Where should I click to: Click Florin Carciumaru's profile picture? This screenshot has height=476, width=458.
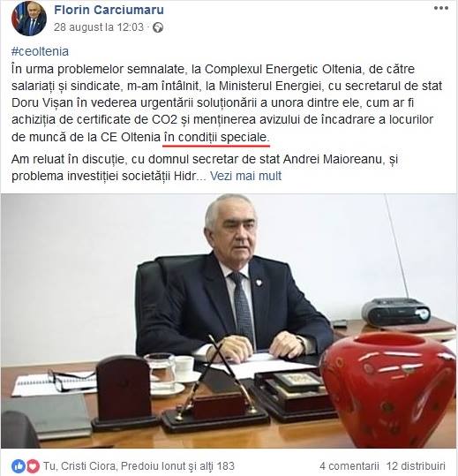29,19
